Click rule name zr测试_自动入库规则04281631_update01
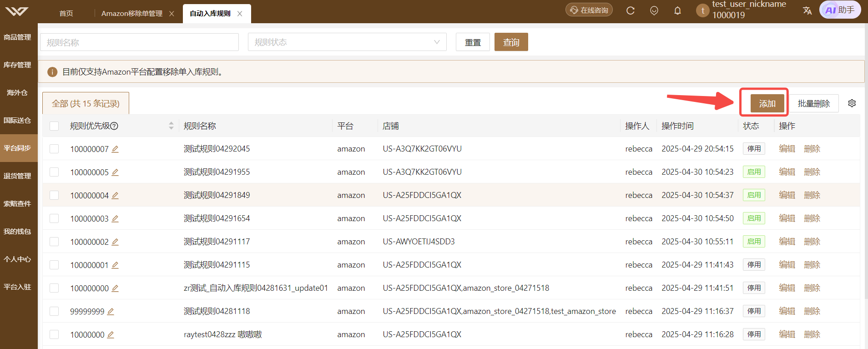Viewport: 868px width, 349px height. (256, 288)
